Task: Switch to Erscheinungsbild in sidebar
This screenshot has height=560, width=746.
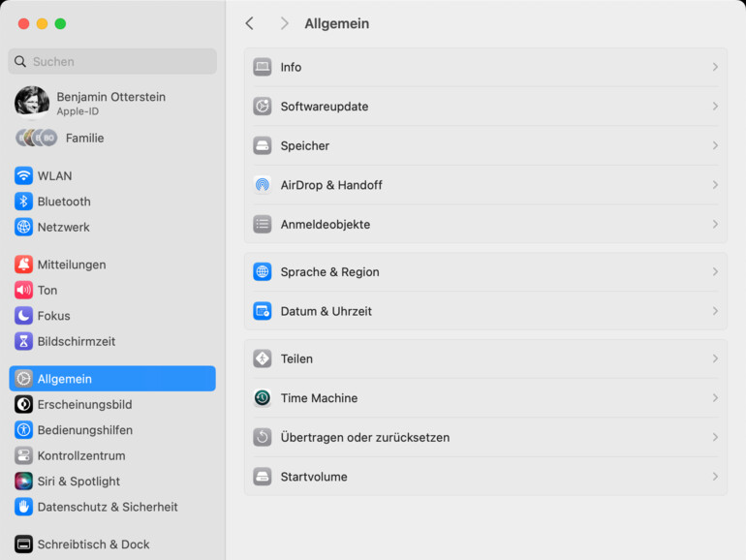Action: pos(84,405)
